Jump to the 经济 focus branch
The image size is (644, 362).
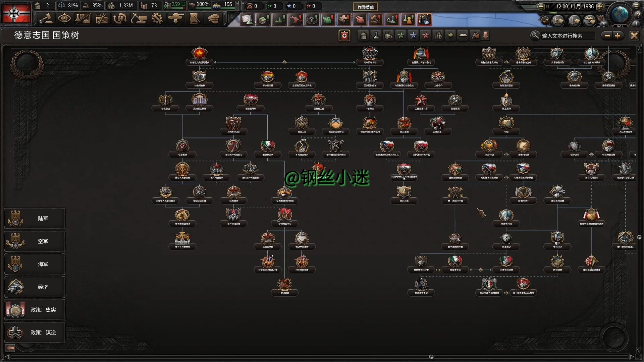(35, 287)
